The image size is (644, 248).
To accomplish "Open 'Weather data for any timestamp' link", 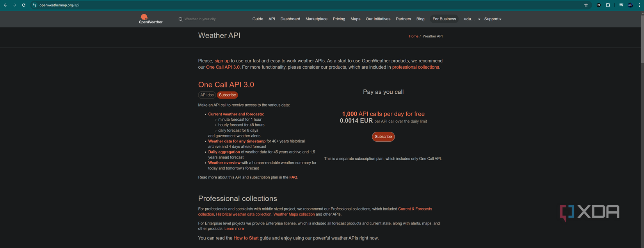I will tap(237, 141).
